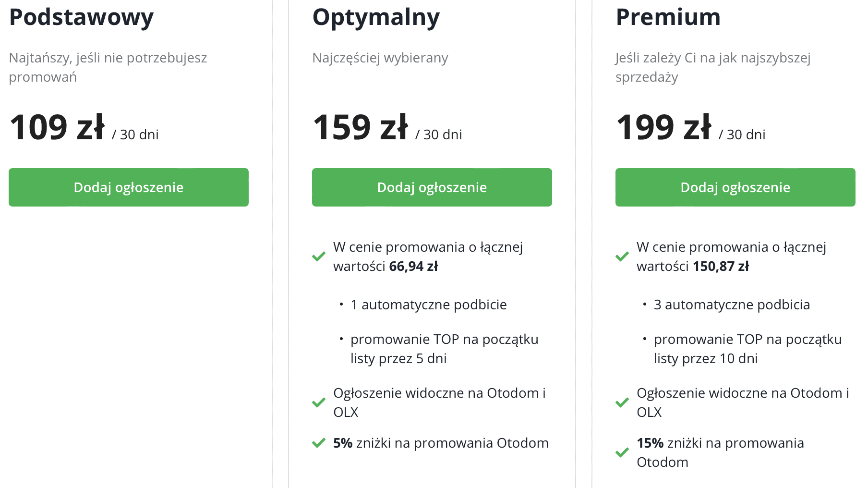Click the 3 automatyczne podbicia bullet item
Image resolution: width=868 pixels, height=488 pixels.
[732, 305]
